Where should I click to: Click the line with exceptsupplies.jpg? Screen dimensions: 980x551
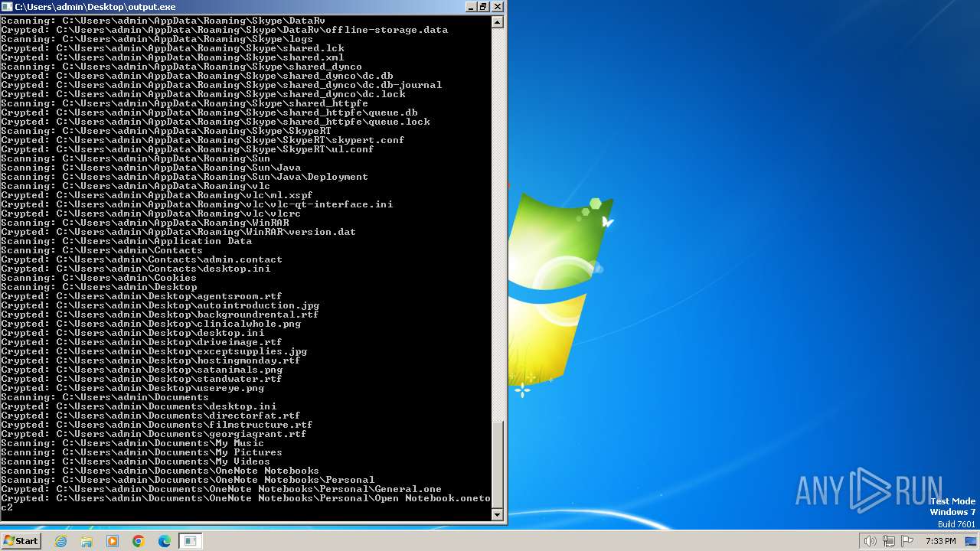154,351
